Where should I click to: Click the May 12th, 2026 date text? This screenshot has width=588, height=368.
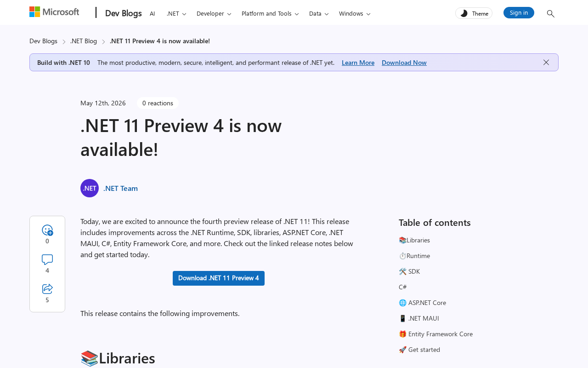pos(103,103)
